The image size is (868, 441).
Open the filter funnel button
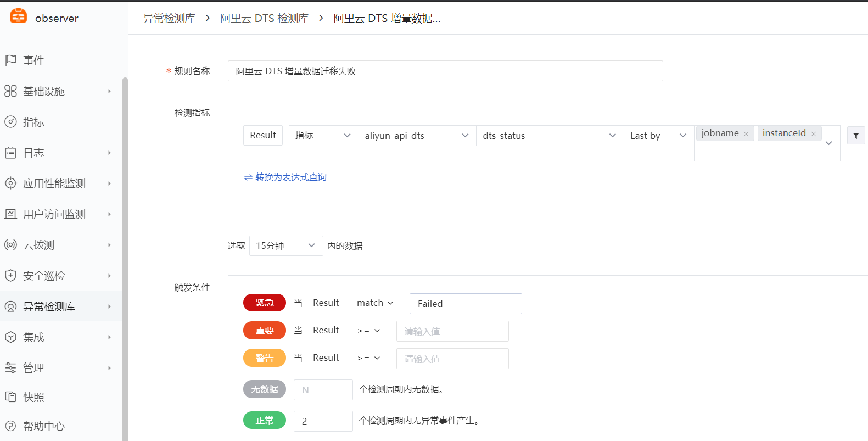(856, 136)
